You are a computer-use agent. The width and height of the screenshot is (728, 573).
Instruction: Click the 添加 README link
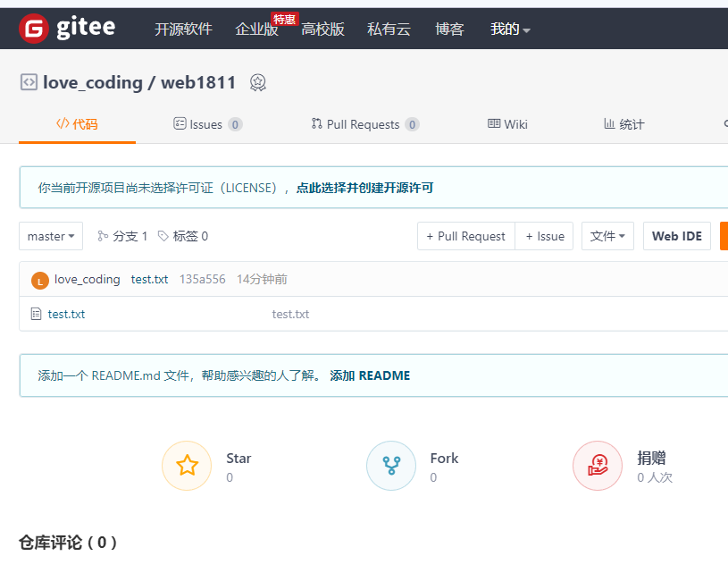[370, 375]
